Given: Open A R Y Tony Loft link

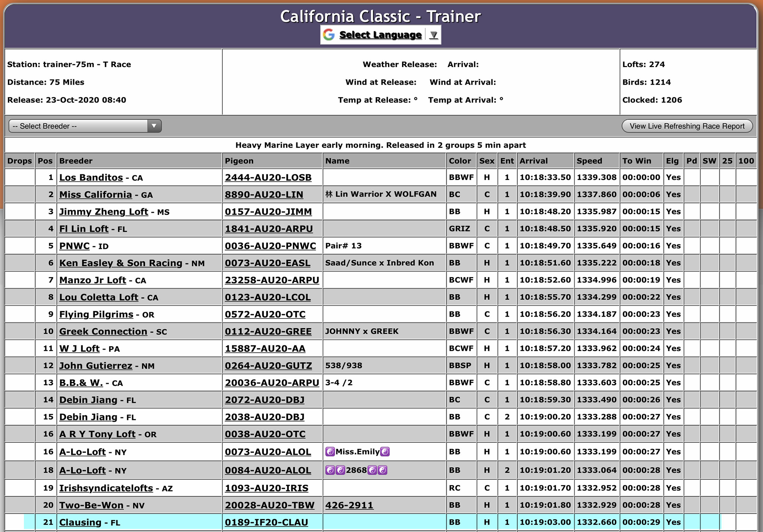Looking at the screenshot, I should pyautogui.click(x=97, y=434).
